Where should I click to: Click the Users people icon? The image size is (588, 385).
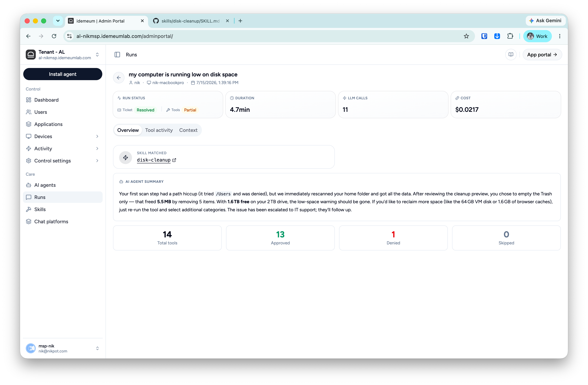[29, 112]
